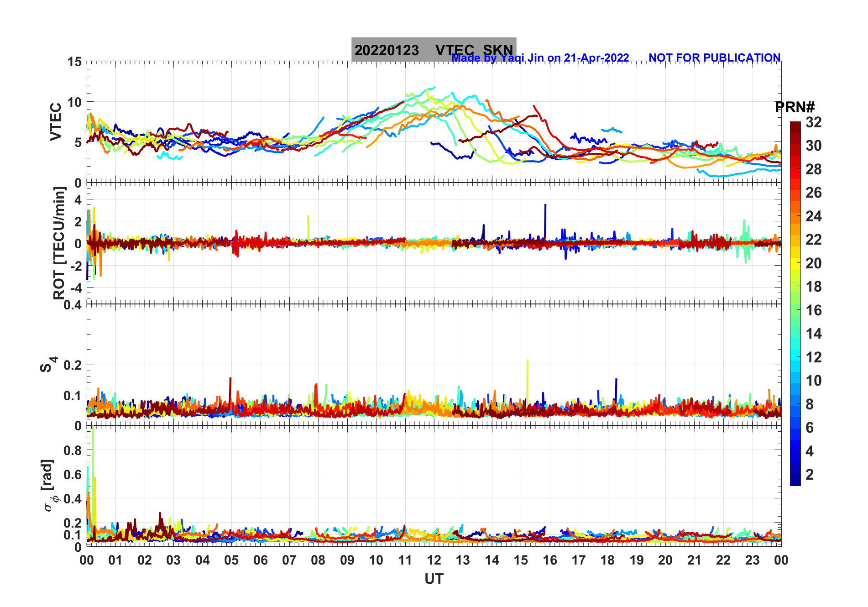Viewport: 868px width, 607px height.
Task: Click the x-axis tick label '21'
Action: 694,560
